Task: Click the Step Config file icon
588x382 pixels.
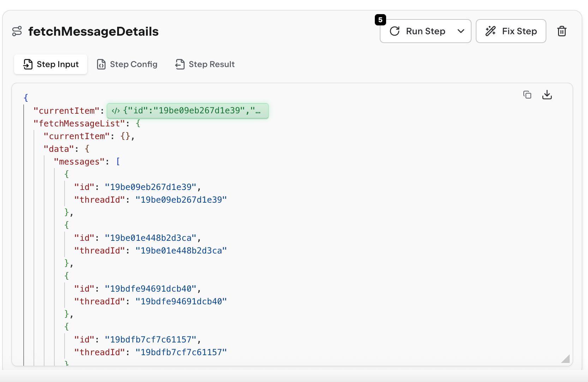Action: (x=101, y=64)
